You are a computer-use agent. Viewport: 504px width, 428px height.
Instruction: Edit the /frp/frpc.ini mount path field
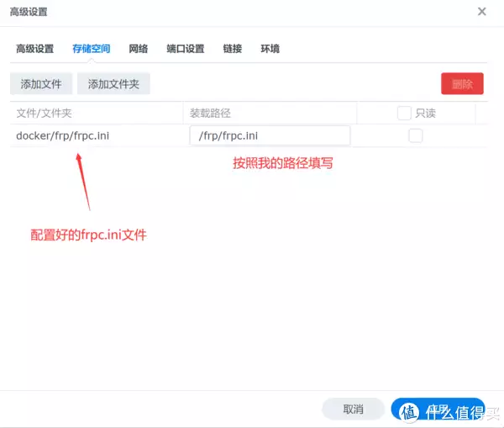[x=270, y=135]
